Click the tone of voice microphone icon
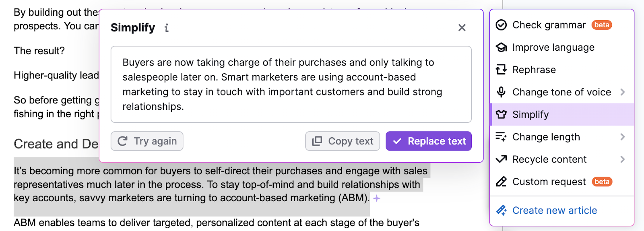The height and width of the screenshot is (231, 644). click(x=501, y=92)
